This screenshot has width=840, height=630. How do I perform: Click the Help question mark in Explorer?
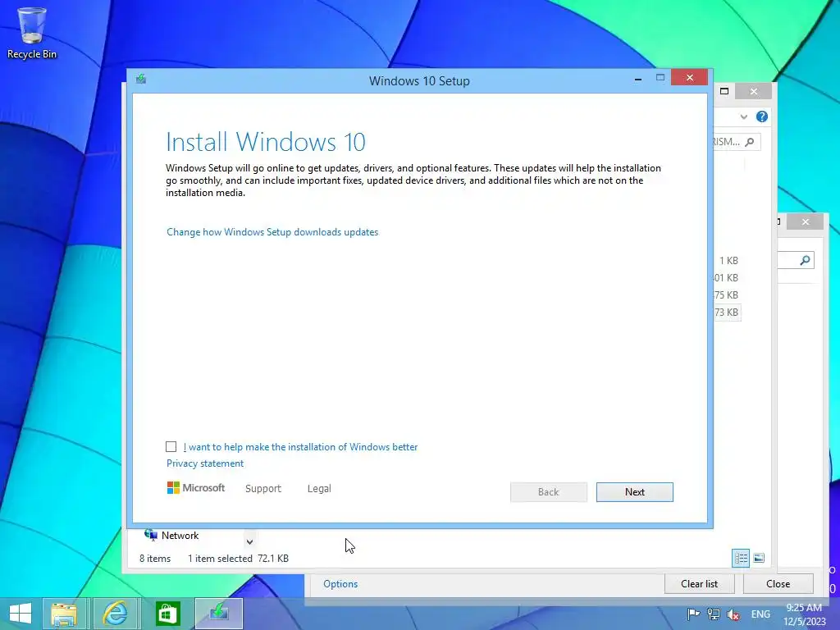[762, 116]
